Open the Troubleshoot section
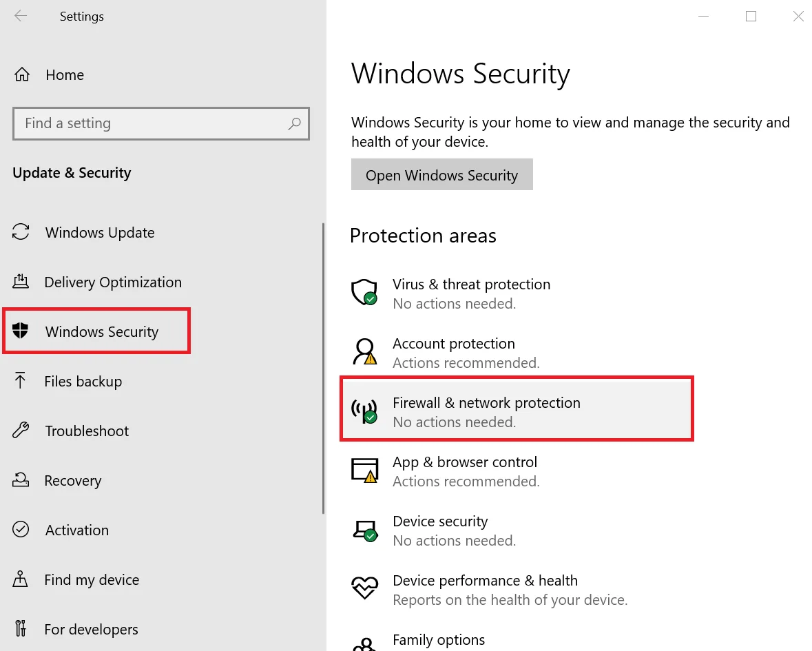The height and width of the screenshot is (651, 812). click(x=87, y=431)
